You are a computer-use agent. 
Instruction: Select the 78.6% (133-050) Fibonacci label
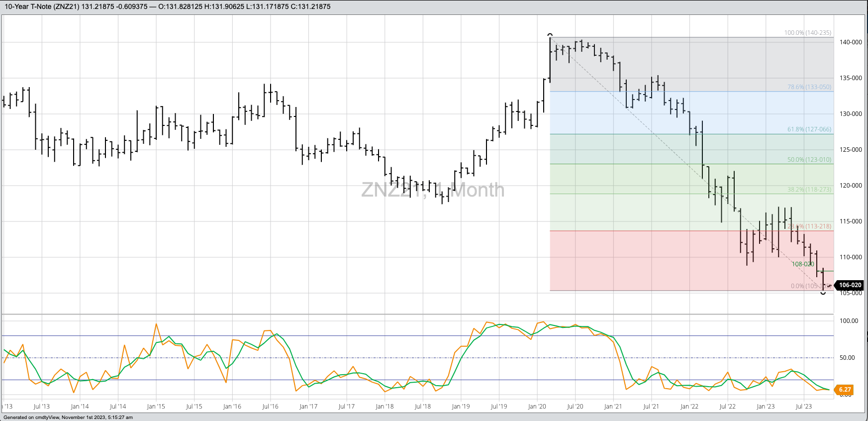click(x=809, y=87)
